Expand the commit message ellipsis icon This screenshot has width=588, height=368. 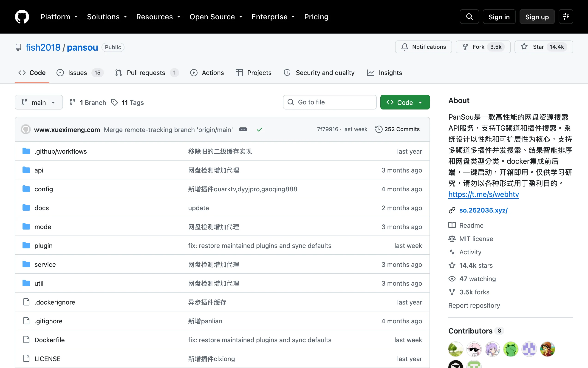point(243,129)
